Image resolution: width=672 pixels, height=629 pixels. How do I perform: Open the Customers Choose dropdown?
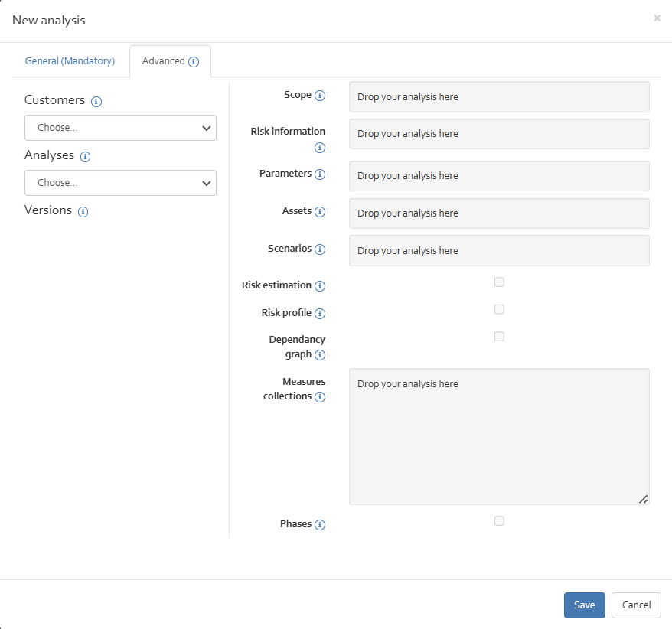tap(120, 128)
